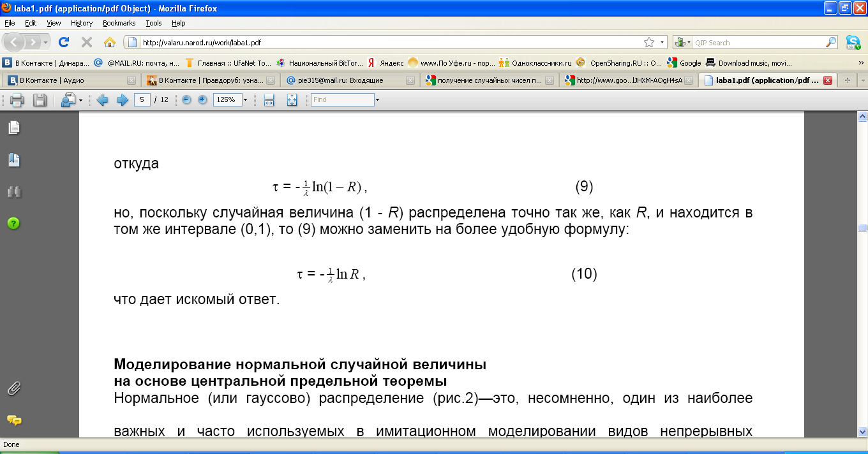Open the Одноклассники.ru bookmark
The width and height of the screenshot is (868, 454).
point(535,63)
